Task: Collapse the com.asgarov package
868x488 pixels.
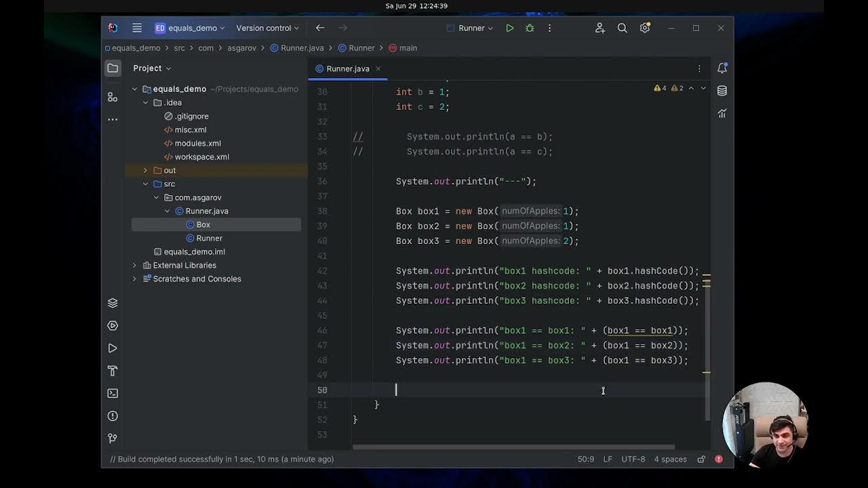Action: click(156, 197)
